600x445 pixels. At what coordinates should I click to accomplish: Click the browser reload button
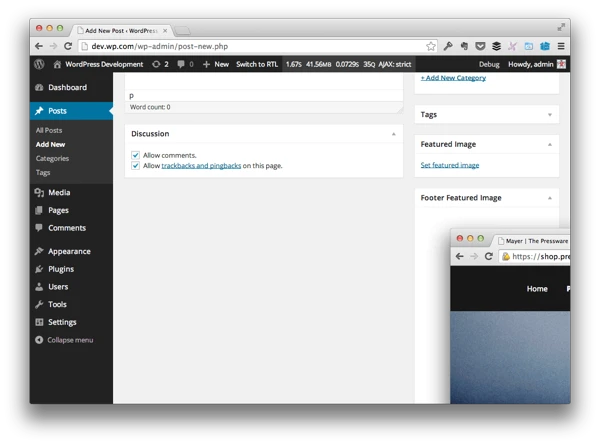coord(68,46)
